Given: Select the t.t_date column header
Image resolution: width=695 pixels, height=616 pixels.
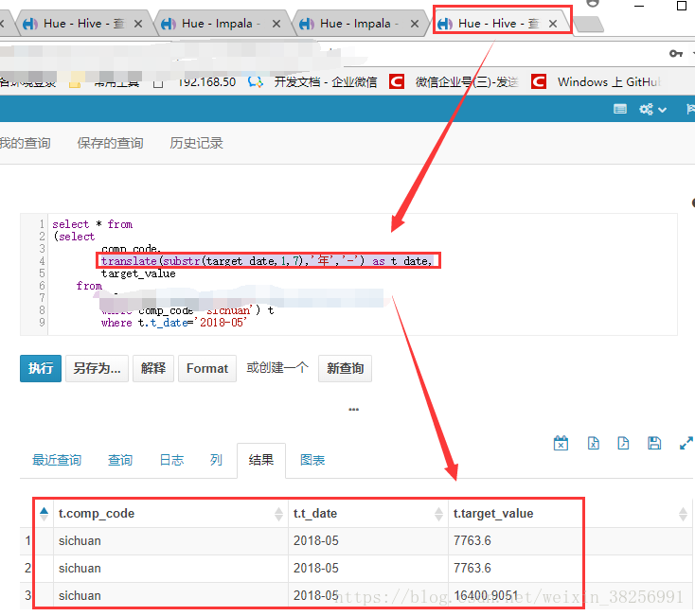Looking at the screenshot, I should coord(314,514).
